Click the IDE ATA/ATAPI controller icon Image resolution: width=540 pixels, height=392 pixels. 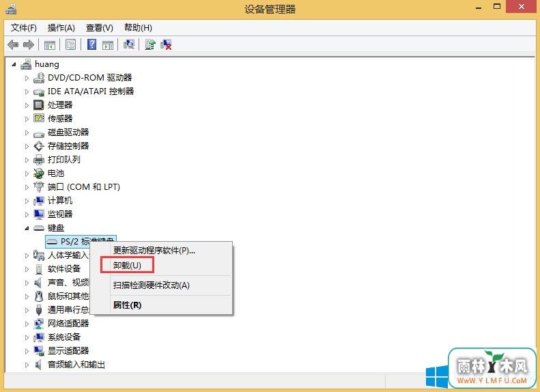tap(38, 92)
